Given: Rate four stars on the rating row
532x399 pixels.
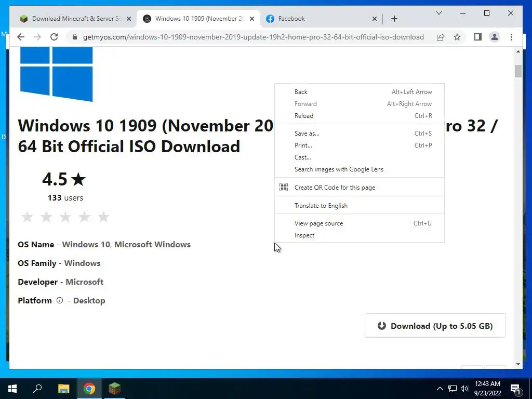Looking at the screenshot, I should click(x=84, y=217).
